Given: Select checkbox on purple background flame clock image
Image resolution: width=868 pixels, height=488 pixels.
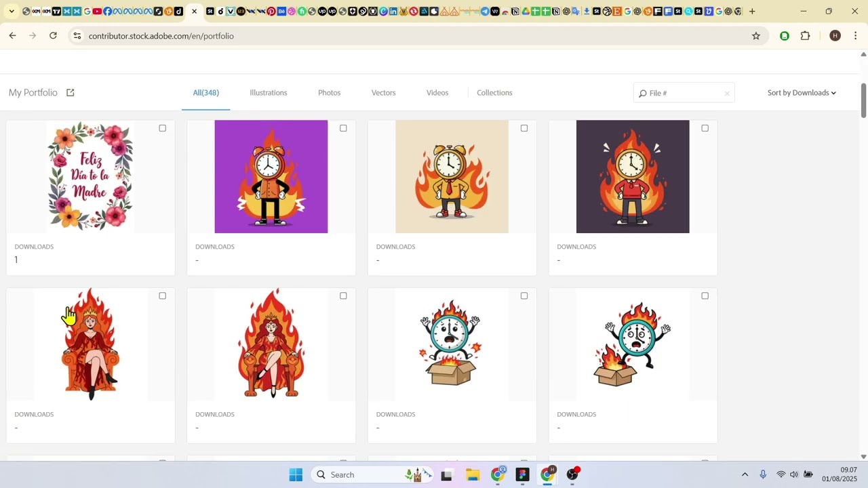Looking at the screenshot, I should click(x=343, y=128).
